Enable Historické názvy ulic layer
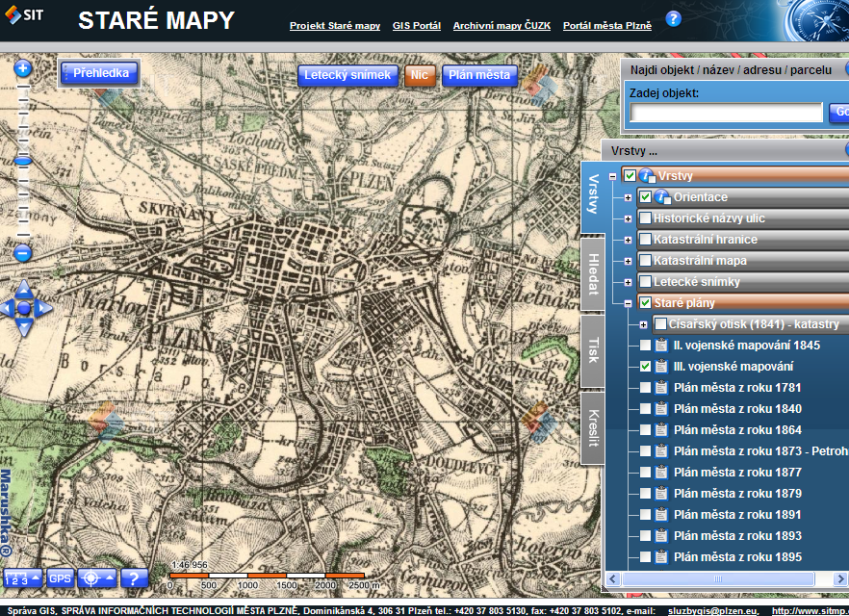Image resolution: width=849 pixels, height=616 pixels. click(x=645, y=218)
